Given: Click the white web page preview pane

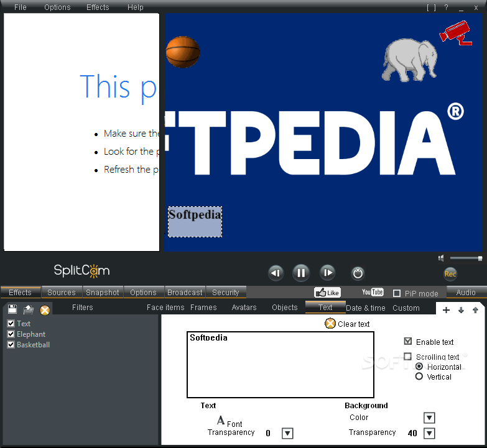Looking at the screenshot, I should 81,132.
